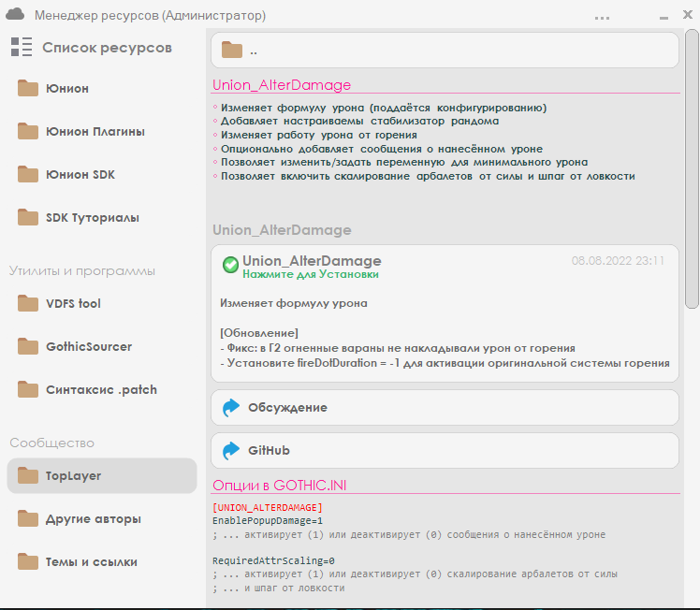Open the VDFS tool folder
The height and width of the screenshot is (610, 700).
coord(102,303)
